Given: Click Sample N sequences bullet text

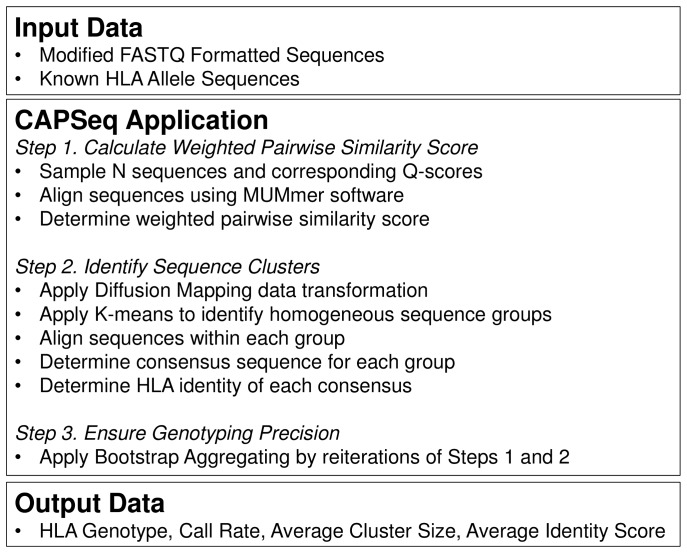Looking at the screenshot, I should click(x=261, y=171).
